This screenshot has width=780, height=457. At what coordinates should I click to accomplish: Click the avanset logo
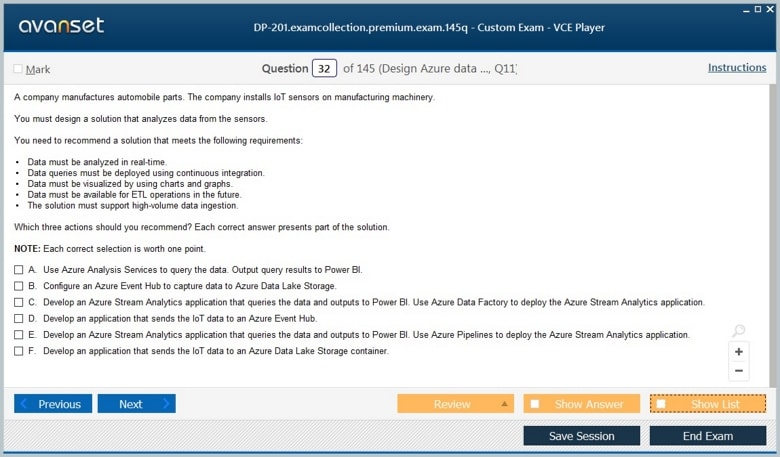61,25
